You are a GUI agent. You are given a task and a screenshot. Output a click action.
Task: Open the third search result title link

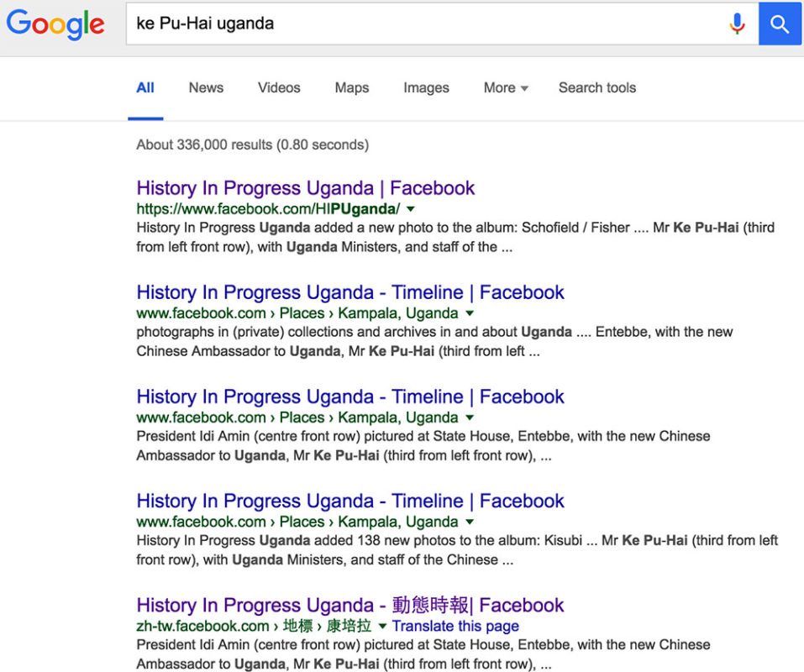(350, 396)
